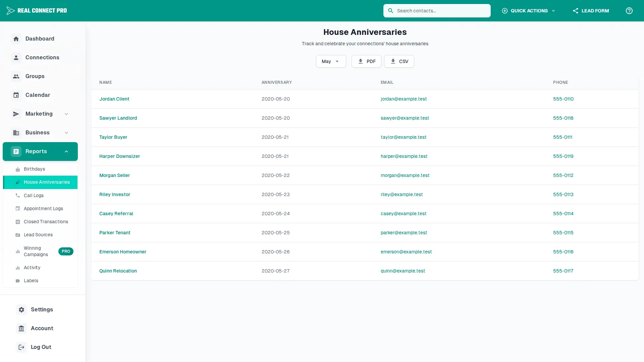Click the Lead Form share icon

tap(576, 11)
